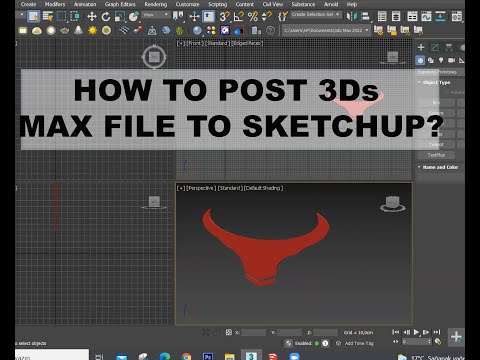Select the Select Object tool

[33, 16]
